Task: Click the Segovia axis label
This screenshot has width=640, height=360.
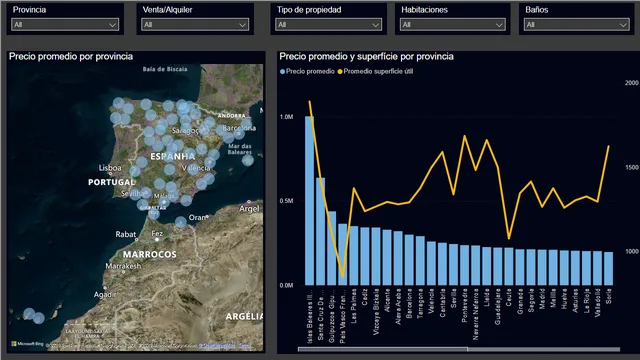Action: 531,301
